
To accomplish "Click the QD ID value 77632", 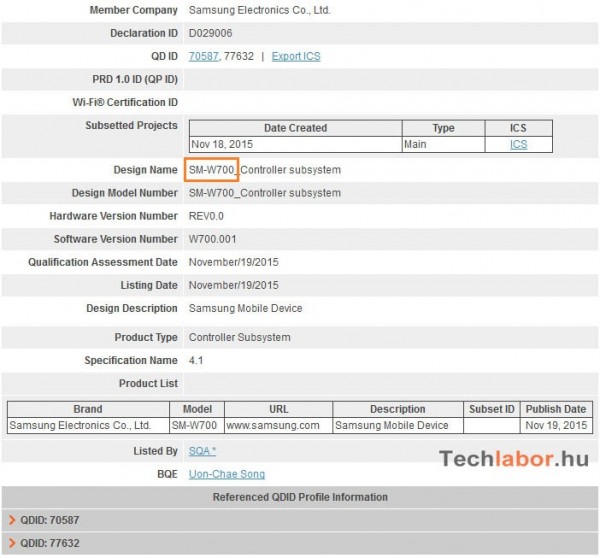I will click(238, 56).
